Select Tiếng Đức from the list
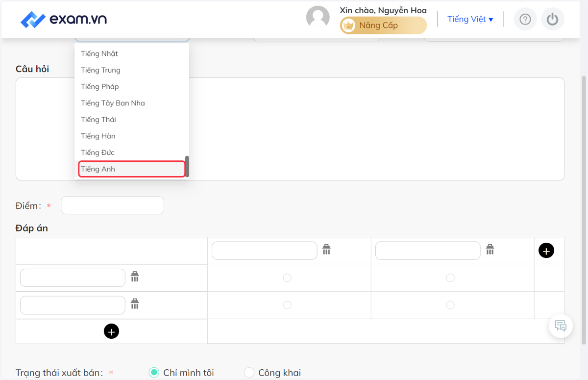Viewport: 588px width, 380px height. 131,152
